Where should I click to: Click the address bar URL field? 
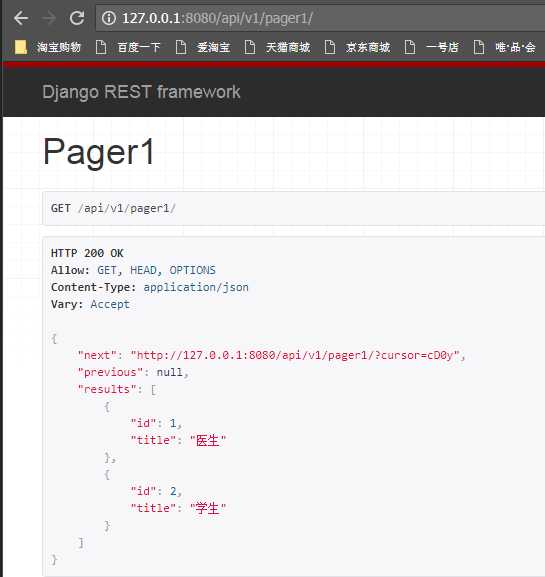[320, 18]
